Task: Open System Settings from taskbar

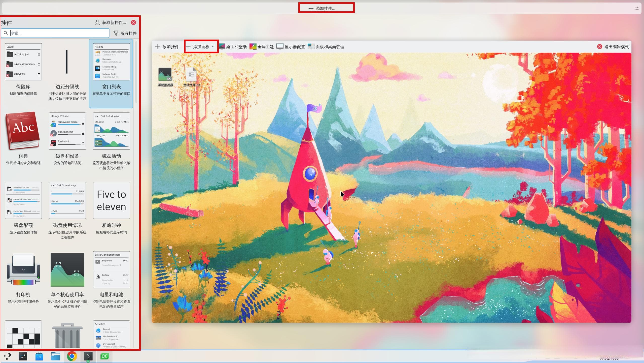Action: (x=23, y=356)
